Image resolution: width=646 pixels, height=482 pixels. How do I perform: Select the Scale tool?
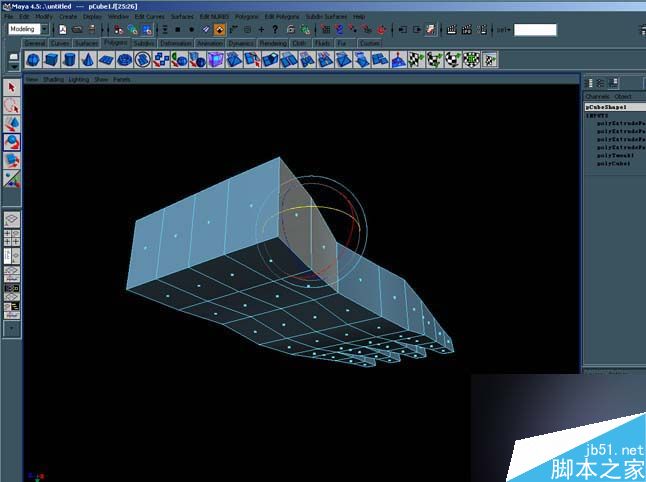click(x=11, y=160)
